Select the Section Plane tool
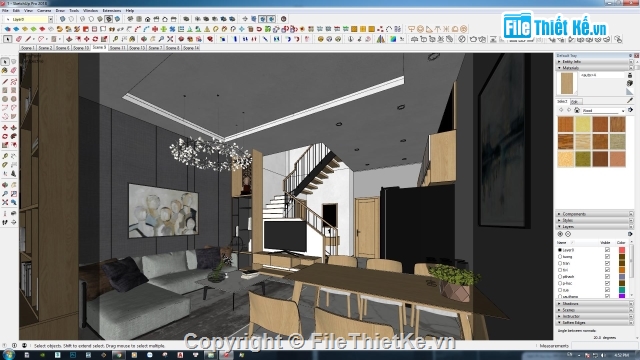The image size is (640, 360). pyautogui.click(x=13, y=222)
